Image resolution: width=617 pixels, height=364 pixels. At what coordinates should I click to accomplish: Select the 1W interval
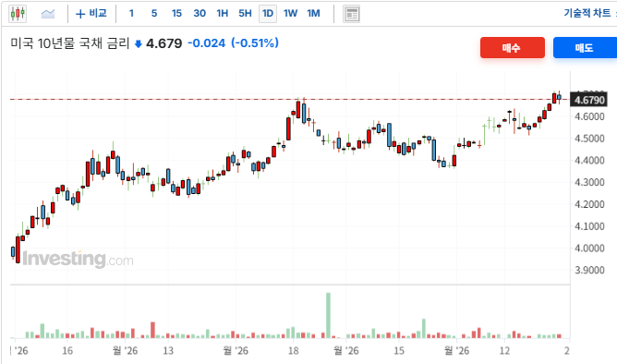(290, 13)
